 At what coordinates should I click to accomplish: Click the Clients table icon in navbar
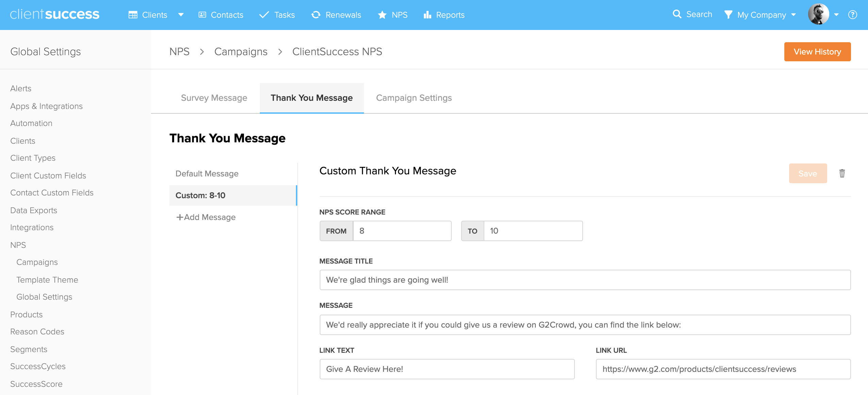click(133, 15)
